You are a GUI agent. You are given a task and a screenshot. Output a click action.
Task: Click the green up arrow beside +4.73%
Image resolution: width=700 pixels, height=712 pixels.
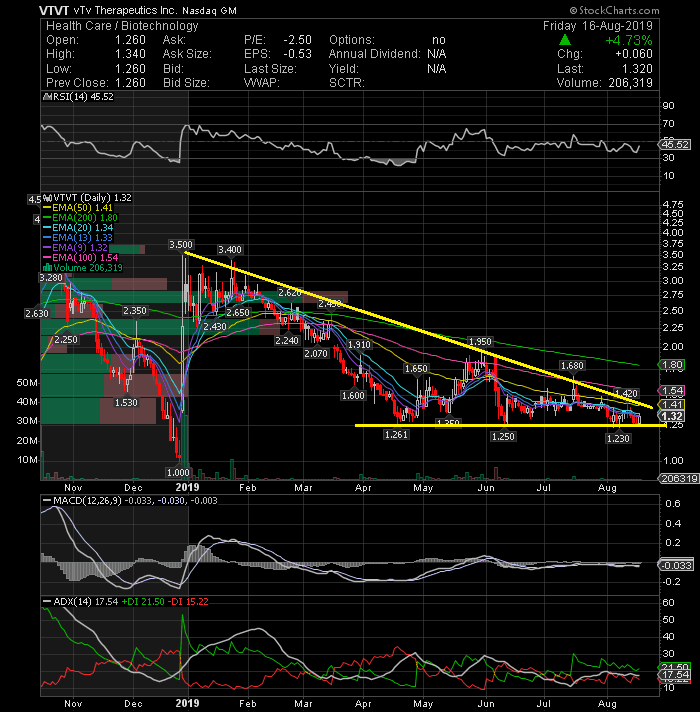[x=564, y=40]
